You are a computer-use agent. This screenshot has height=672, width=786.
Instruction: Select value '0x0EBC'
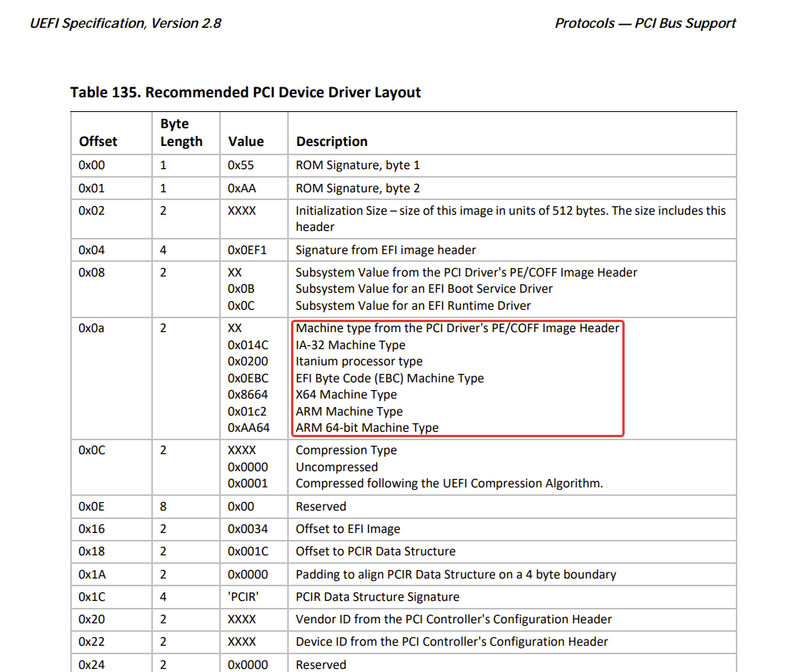click(248, 378)
